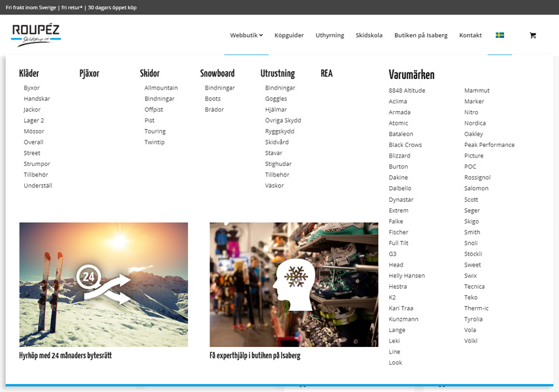Open the Kläder category heading

coord(29,73)
